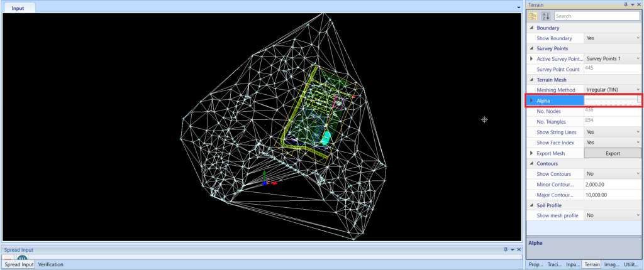Click the cyan shape in site model
This screenshot has height=270, width=644.
point(325,138)
